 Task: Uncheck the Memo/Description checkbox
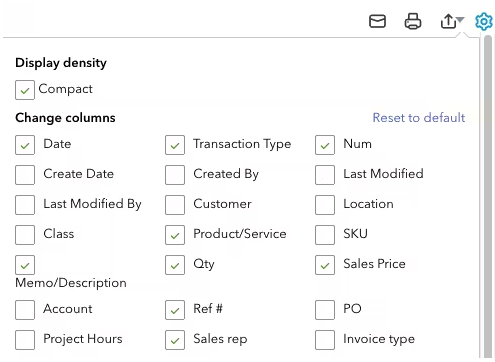(25, 265)
